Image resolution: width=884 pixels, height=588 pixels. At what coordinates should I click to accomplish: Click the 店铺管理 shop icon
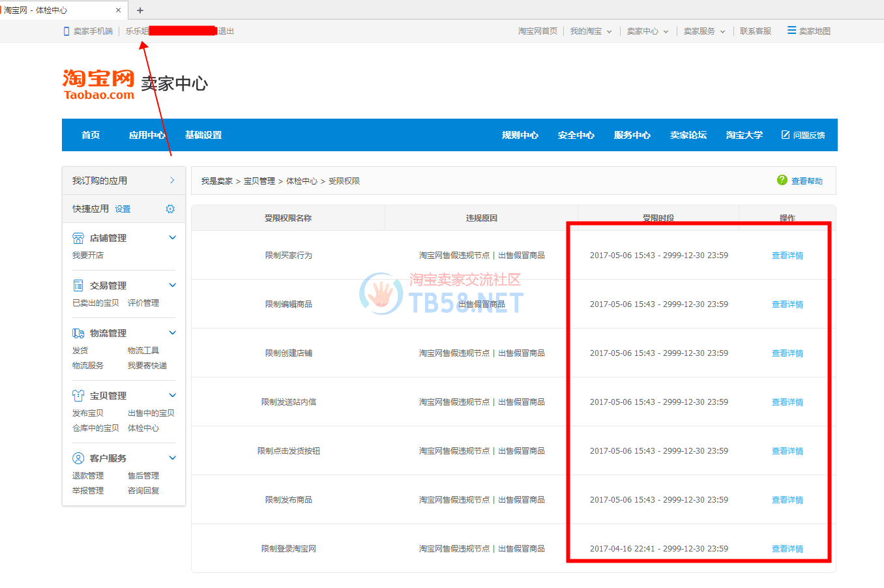[78, 238]
